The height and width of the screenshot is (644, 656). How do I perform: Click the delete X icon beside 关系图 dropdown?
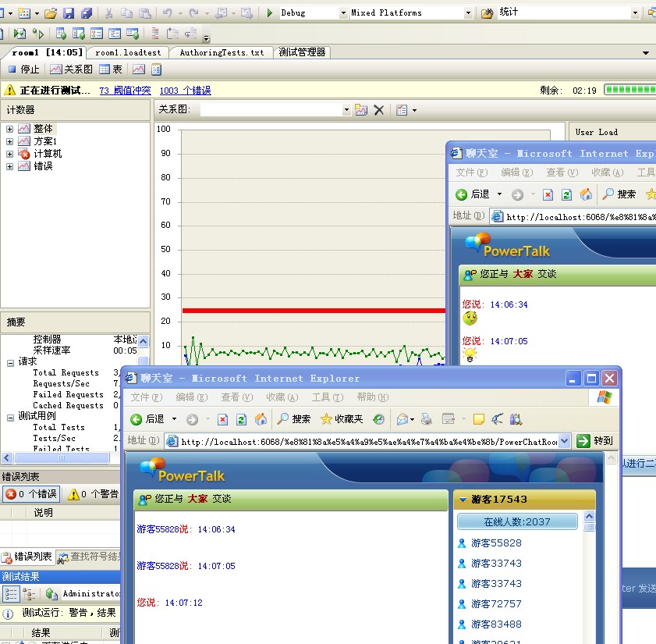click(378, 110)
